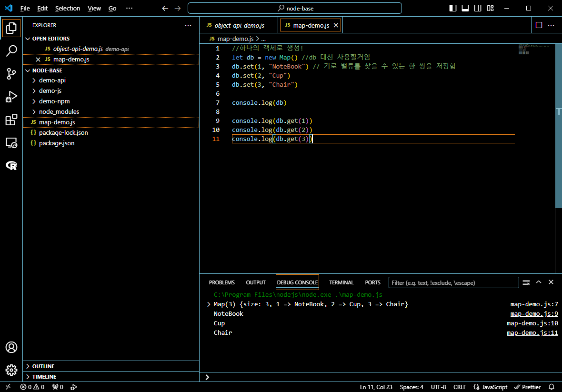Open the Manage settings gear
Viewport: 562px width, 392px height.
pos(11,370)
